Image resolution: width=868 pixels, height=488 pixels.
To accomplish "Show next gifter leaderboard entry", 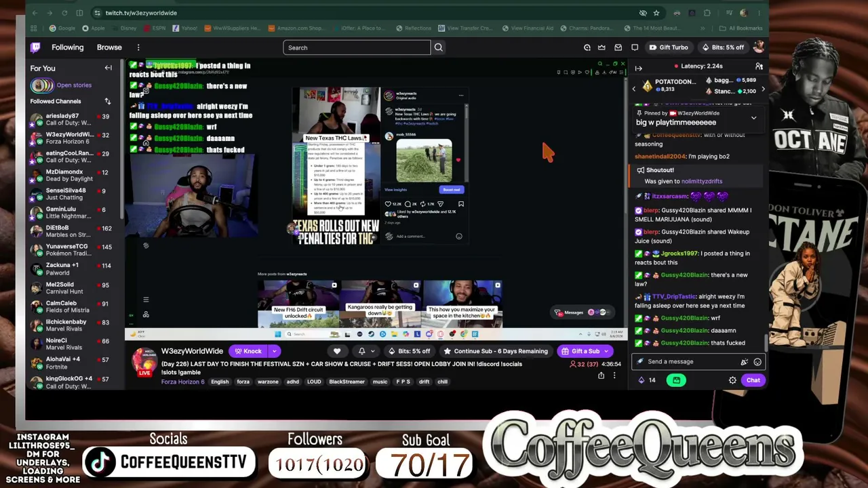I will tap(763, 89).
